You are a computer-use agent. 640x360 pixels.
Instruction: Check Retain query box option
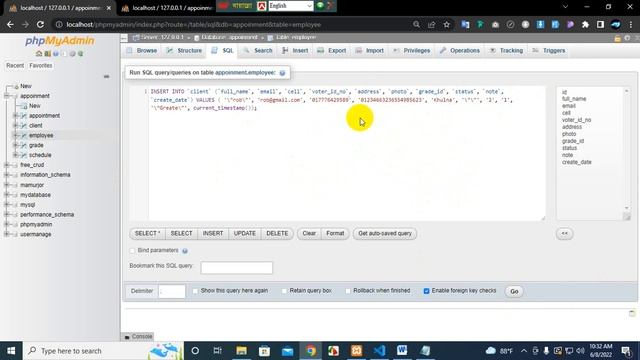point(284,291)
